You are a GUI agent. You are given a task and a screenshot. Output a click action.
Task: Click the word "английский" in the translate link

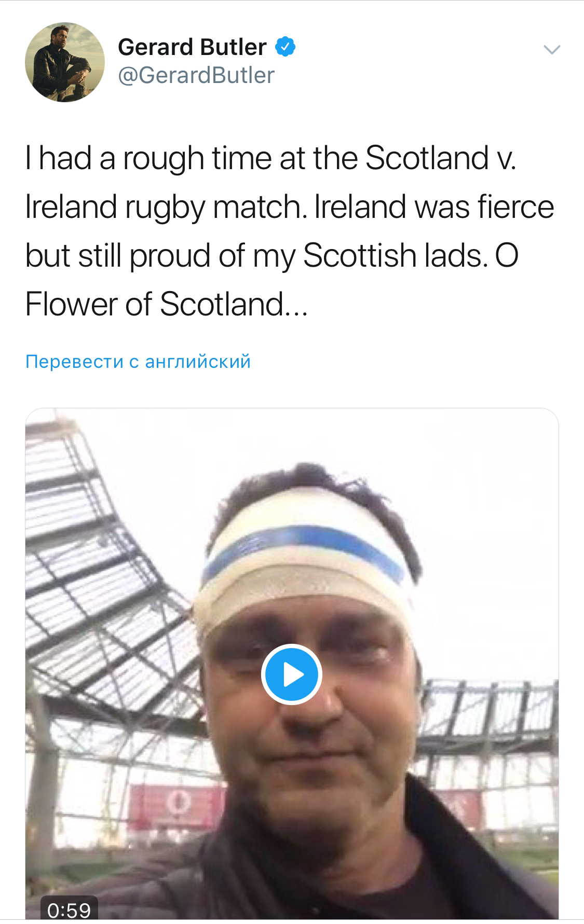pos(198,362)
